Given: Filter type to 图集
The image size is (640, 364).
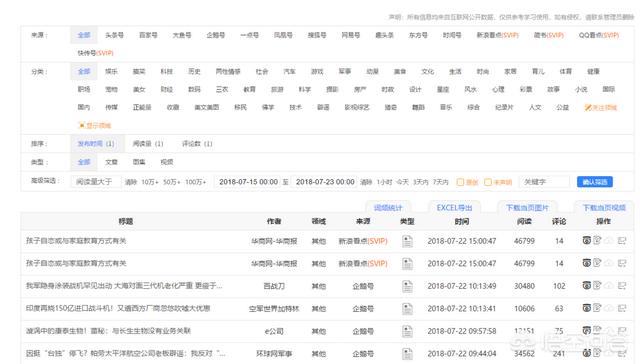Looking at the screenshot, I should [x=139, y=162].
